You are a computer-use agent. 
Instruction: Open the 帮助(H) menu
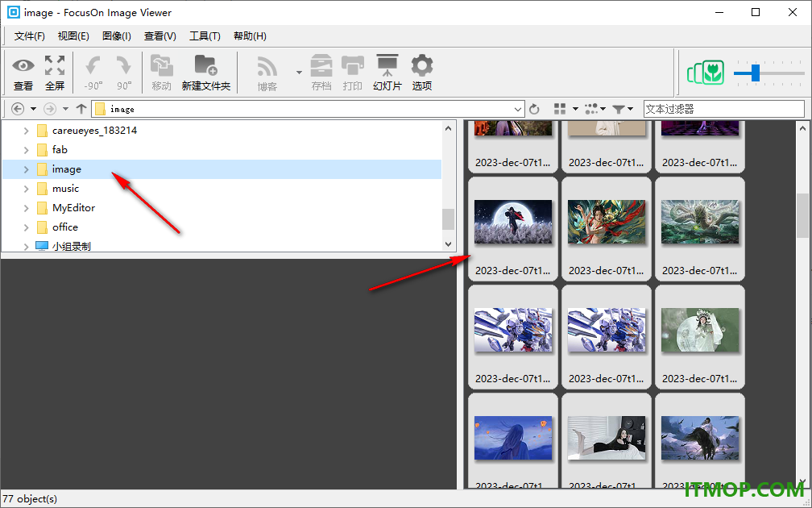coord(250,35)
